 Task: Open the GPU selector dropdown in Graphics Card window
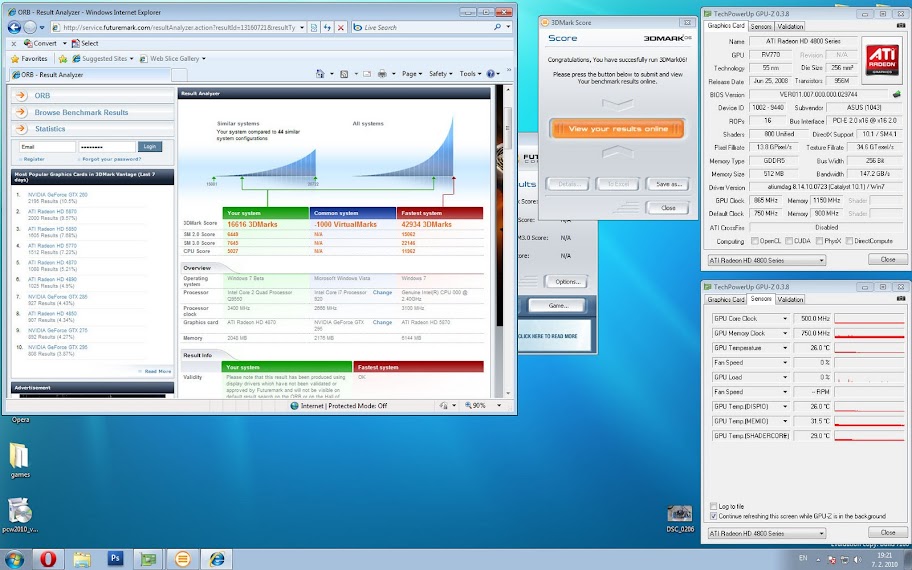point(767,260)
